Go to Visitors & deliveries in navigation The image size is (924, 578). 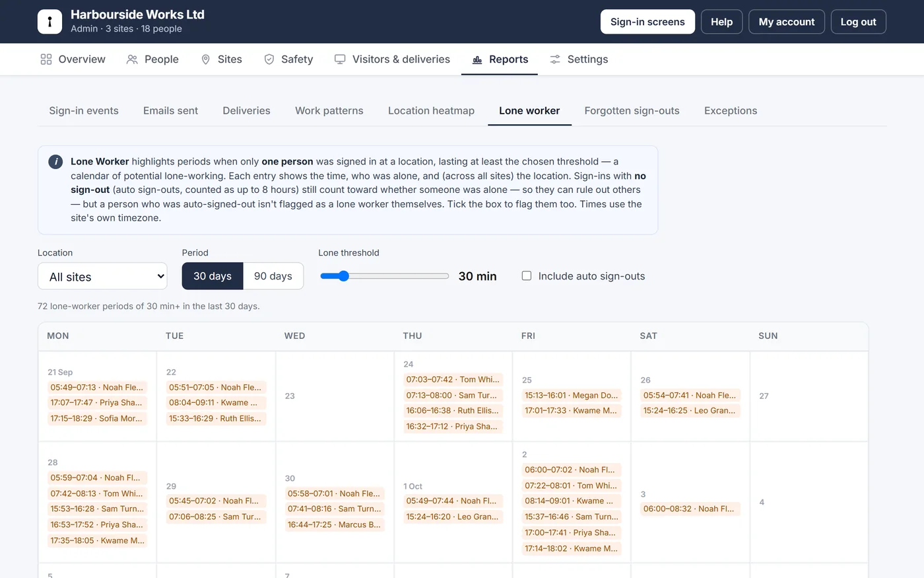(392, 59)
